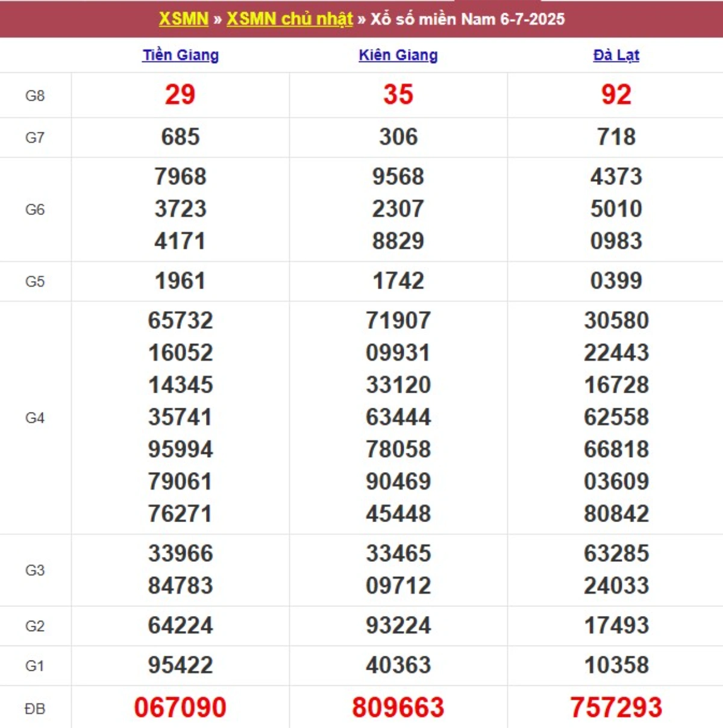Click G4 number 63444
The image size is (723, 728).
click(398, 417)
